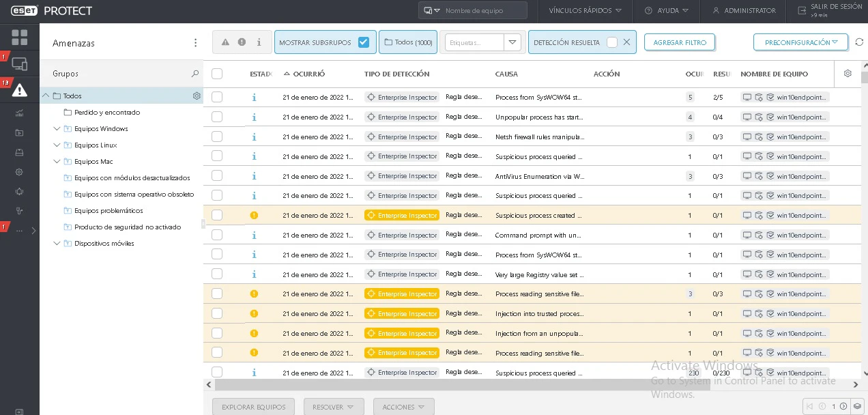This screenshot has width=868, height=415.
Task: Expand the Dispositivos Móviles group
Action: (57, 243)
